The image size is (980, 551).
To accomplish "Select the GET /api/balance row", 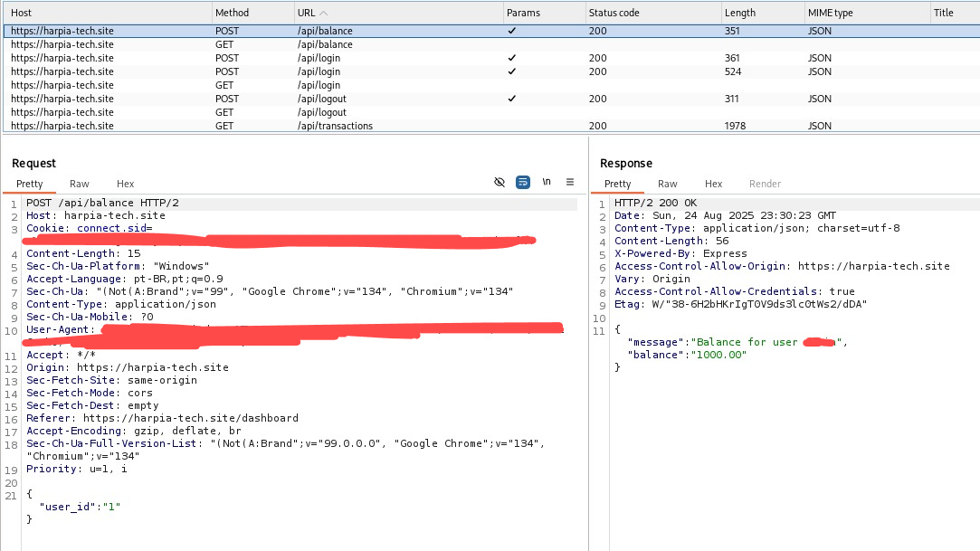I will (x=491, y=44).
